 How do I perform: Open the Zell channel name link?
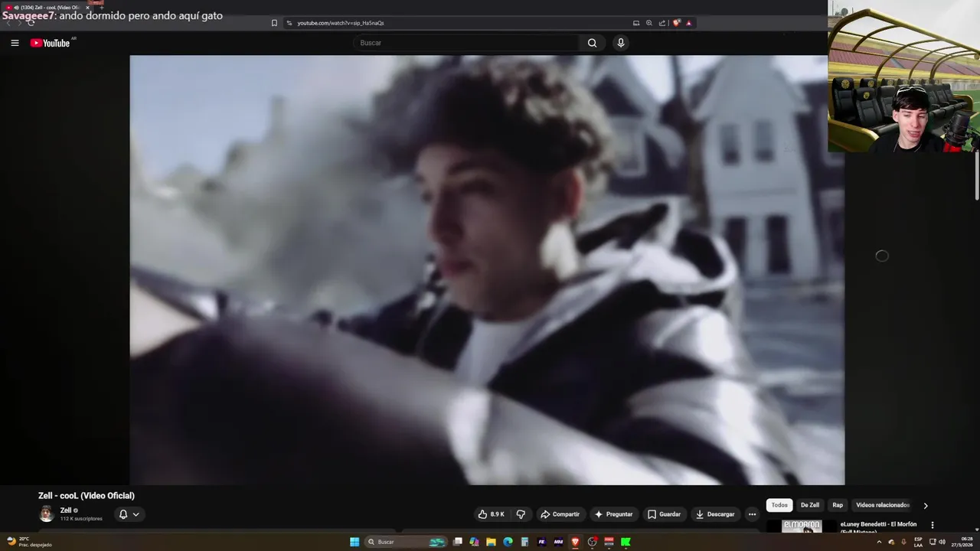66,510
